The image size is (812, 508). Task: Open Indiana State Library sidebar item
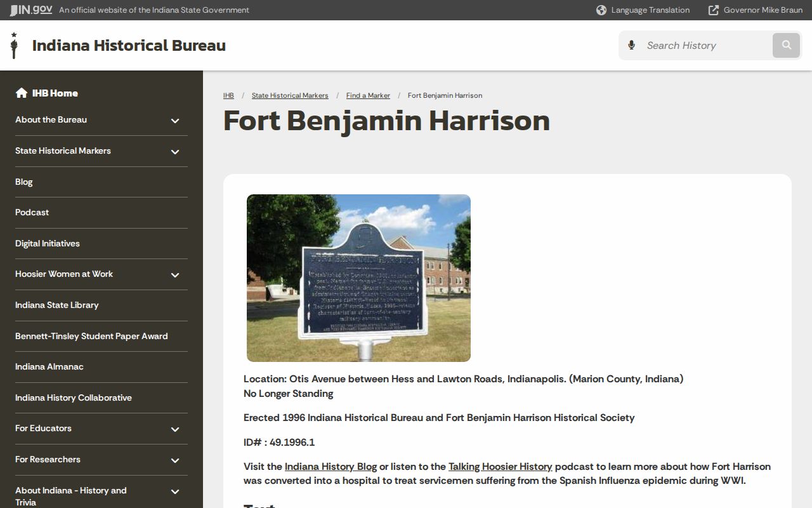coord(57,305)
